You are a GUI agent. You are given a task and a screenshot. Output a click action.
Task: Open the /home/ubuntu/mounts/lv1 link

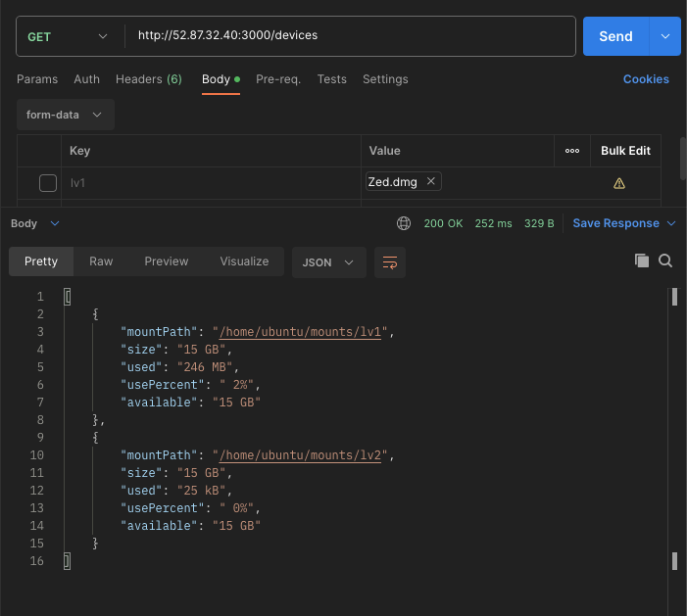[300, 332]
